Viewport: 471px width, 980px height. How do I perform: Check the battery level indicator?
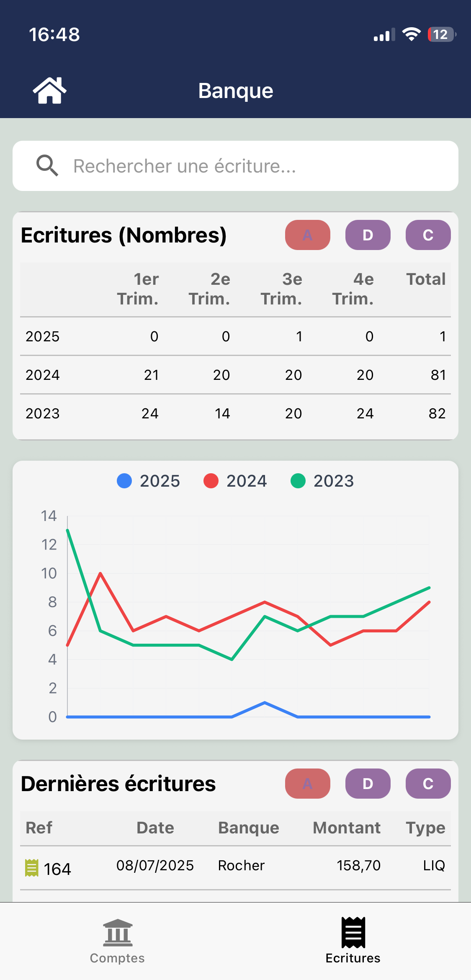441,34
